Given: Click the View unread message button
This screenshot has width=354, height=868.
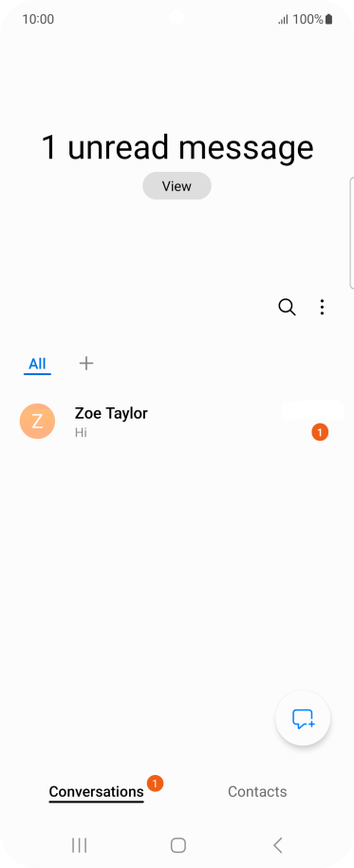Looking at the screenshot, I should pyautogui.click(x=177, y=186).
